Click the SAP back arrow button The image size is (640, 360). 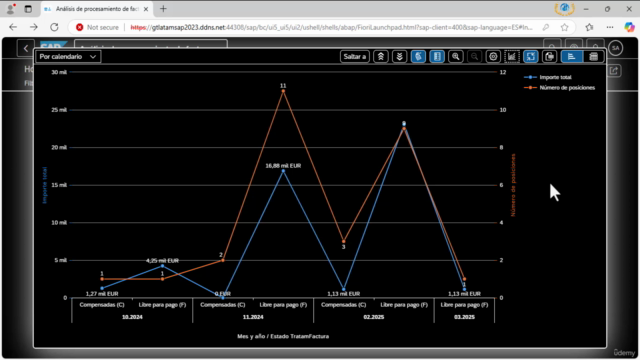coord(26,48)
